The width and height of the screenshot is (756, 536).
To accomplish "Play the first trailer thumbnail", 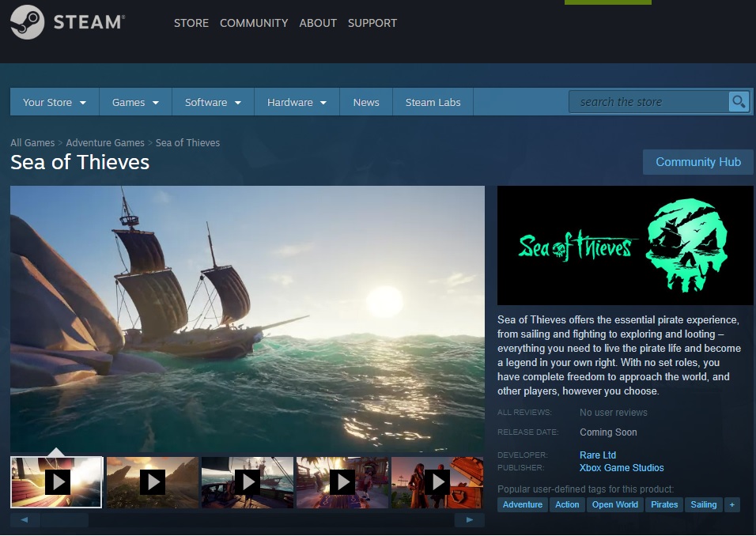I will pos(56,482).
